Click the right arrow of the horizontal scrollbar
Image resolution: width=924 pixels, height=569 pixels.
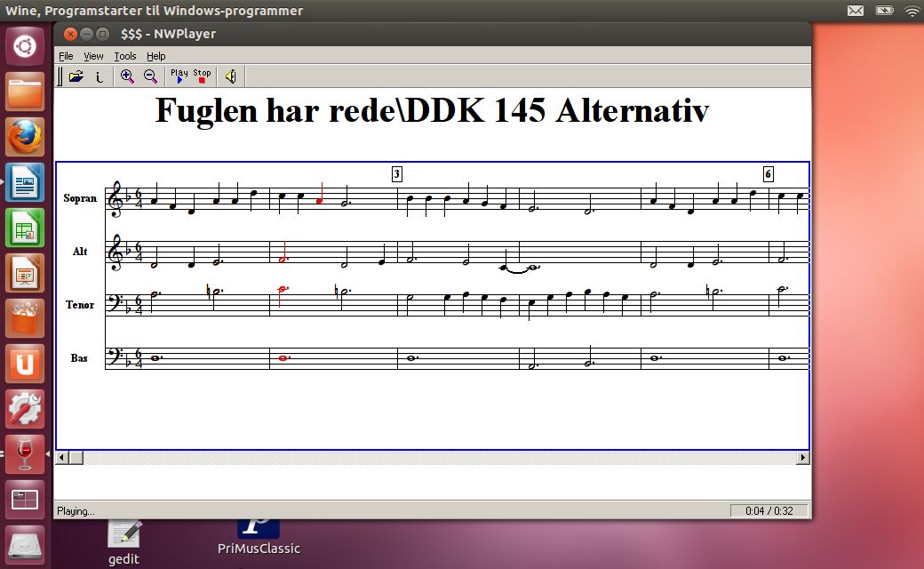(802, 458)
